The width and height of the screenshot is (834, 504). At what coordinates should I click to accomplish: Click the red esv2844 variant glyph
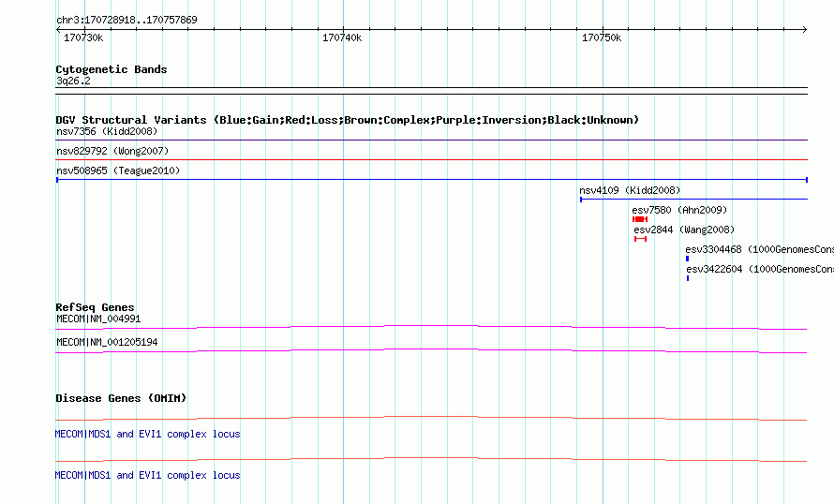(x=640, y=239)
